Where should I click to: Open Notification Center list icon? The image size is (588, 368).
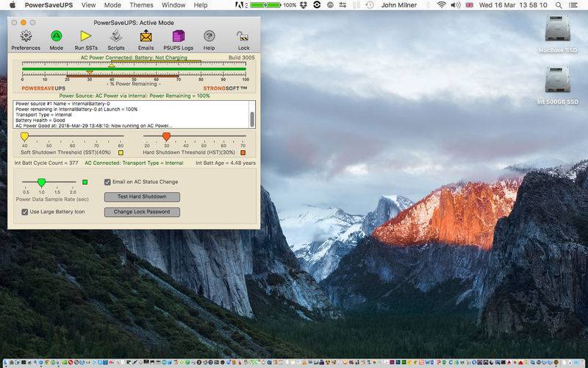tap(573, 5)
